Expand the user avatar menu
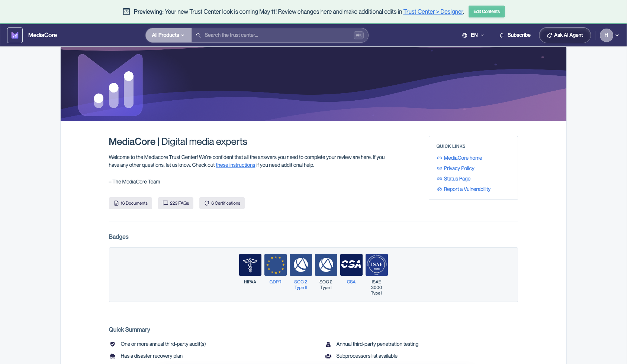Image resolution: width=627 pixels, height=364 pixels. point(609,35)
